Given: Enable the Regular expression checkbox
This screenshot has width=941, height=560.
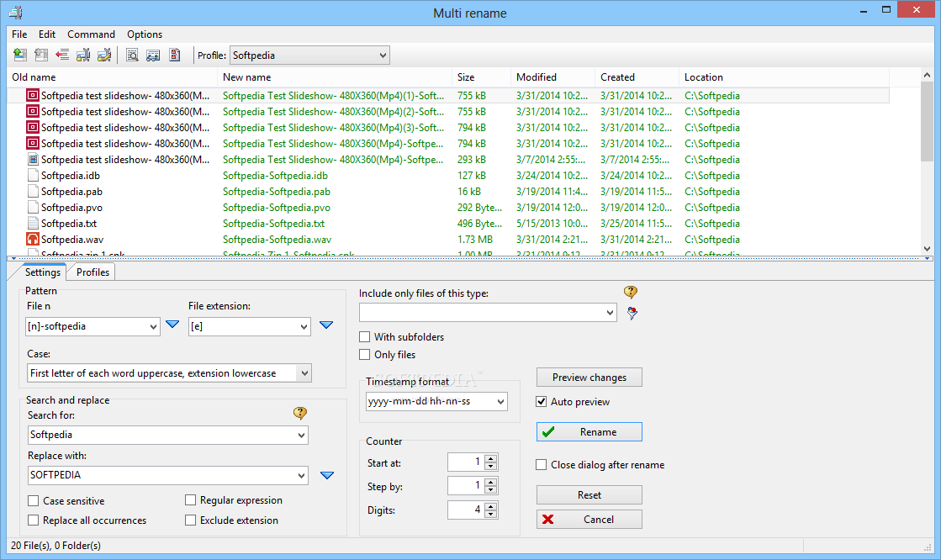Looking at the screenshot, I should 191,500.
